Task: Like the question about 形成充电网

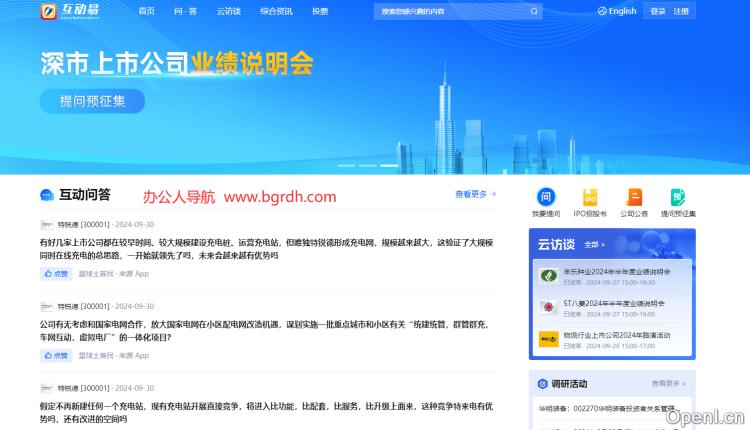Action: pos(56,274)
